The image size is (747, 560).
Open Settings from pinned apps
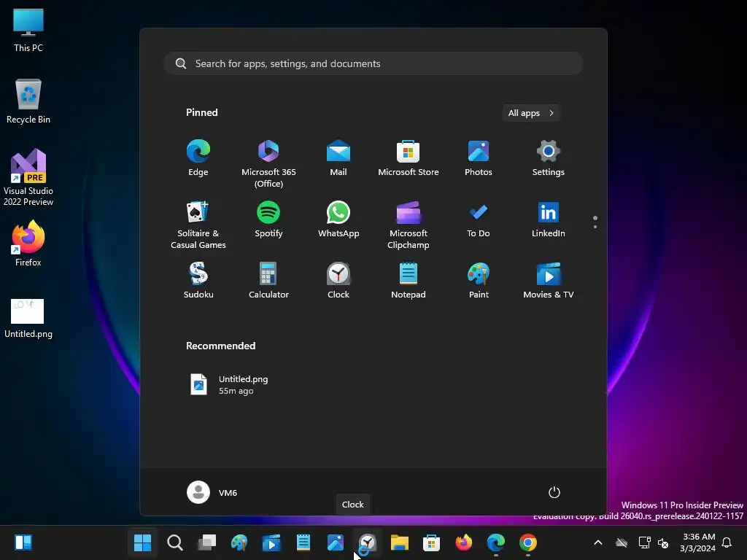[x=549, y=158]
